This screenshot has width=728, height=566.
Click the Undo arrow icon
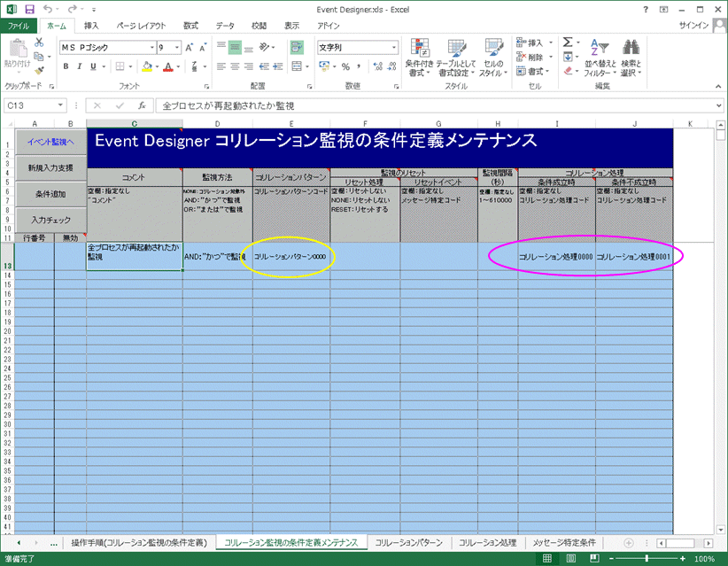(47, 9)
